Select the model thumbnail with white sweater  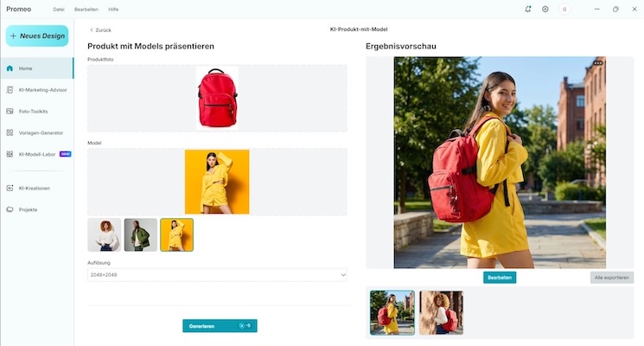point(105,234)
